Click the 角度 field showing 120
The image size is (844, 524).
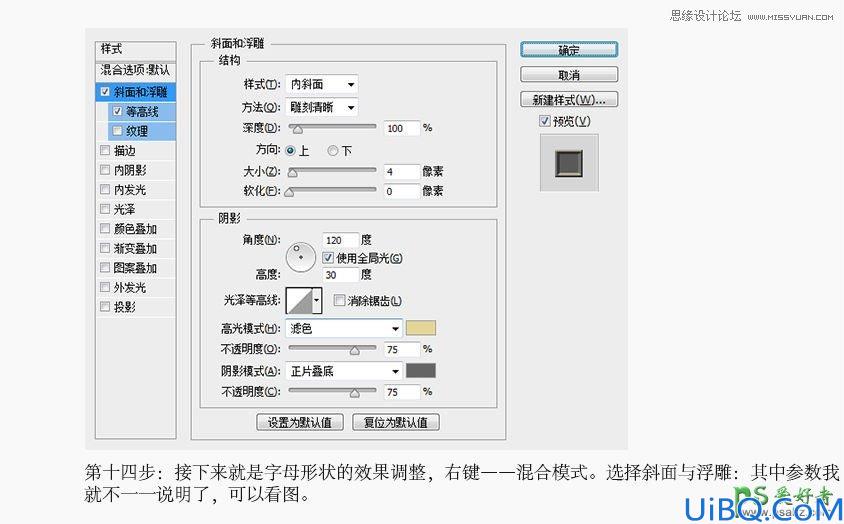(340, 240)
